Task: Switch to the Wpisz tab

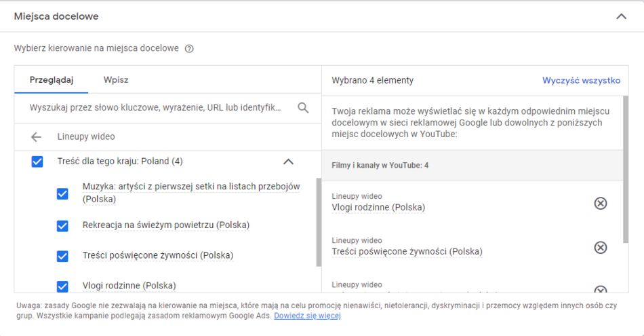Action: coord(116,80)
